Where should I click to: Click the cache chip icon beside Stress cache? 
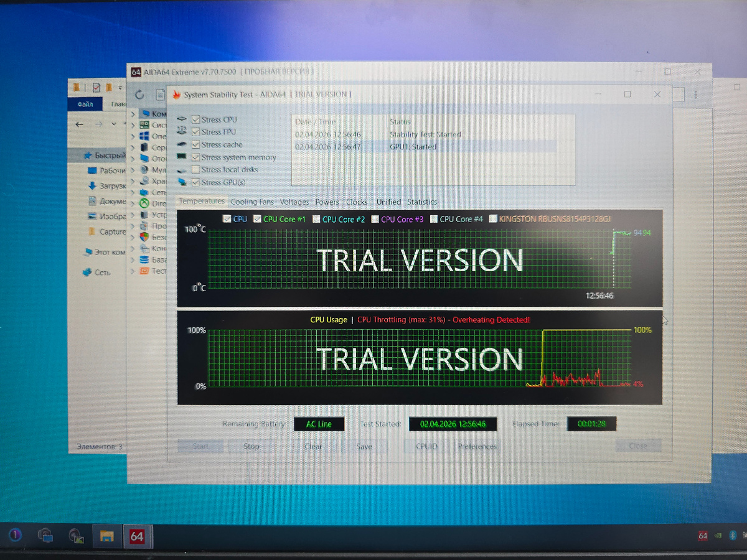pyautogui.click(x=182, y=144)
